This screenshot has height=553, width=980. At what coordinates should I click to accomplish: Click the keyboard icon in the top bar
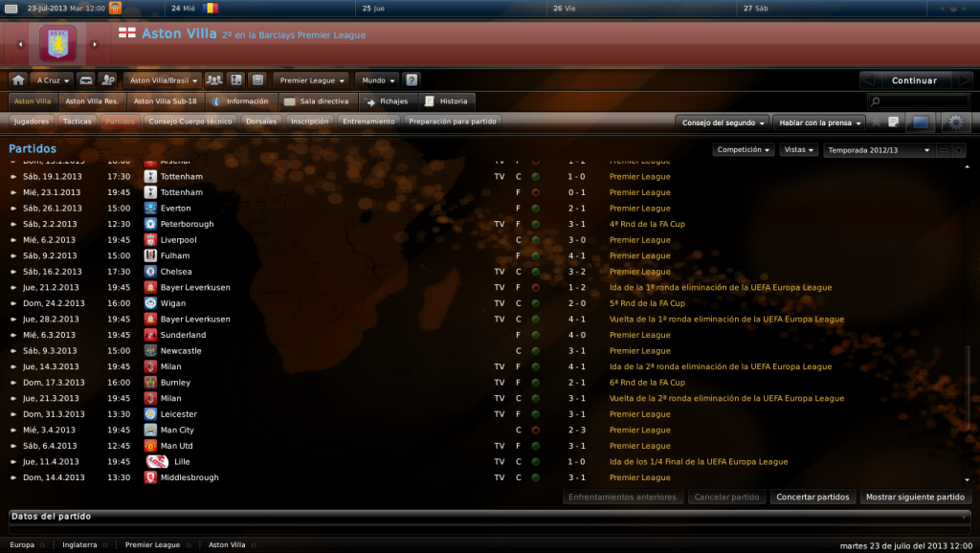coord(11,8)
